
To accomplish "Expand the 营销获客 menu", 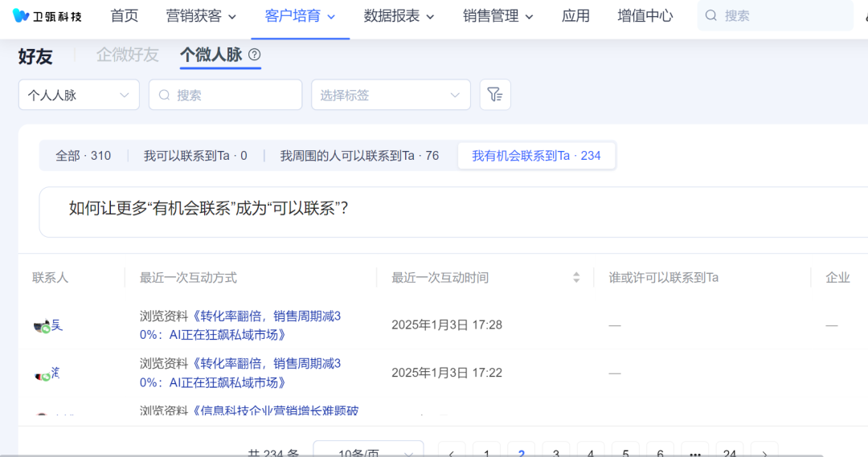I will click(x=201, y=16).
